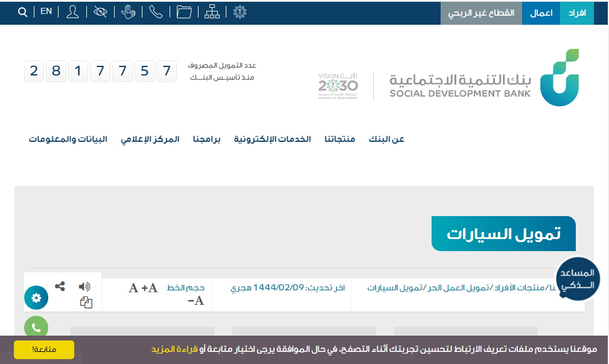Open the الخدمات الإلكترونية menu
This screenshot has height=364, width=609.
coord(272,139)
